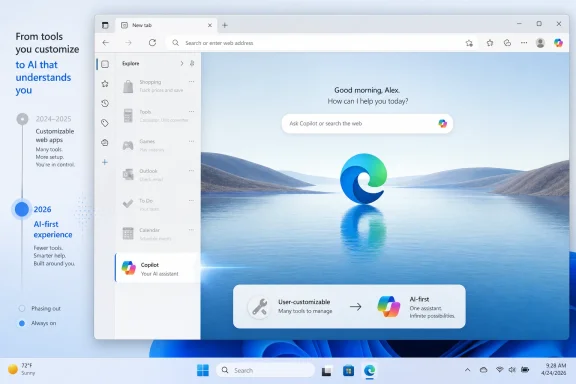Select the 2024–2025 timeline marker

(x=22, y=119)
